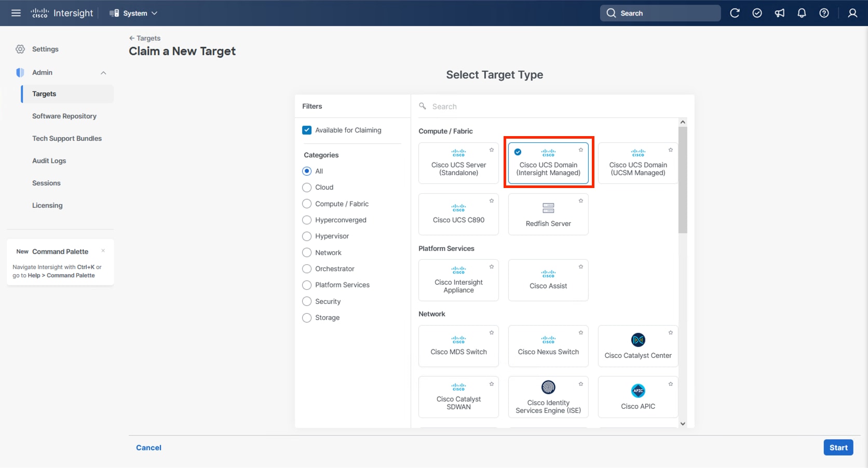This screenshot has width=868, height=468.
Task: Select the Hyperconverged category radio
Action: [307, 220]
